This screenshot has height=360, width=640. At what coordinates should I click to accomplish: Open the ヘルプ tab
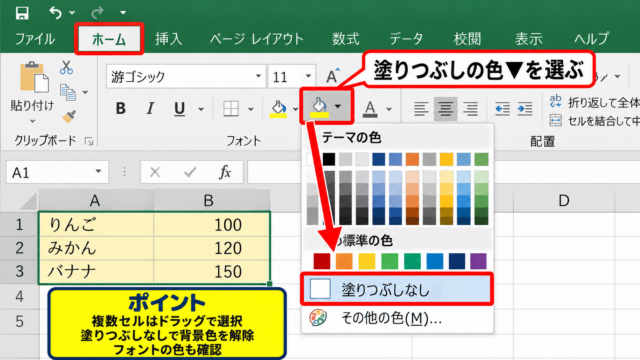click(591, 39)
